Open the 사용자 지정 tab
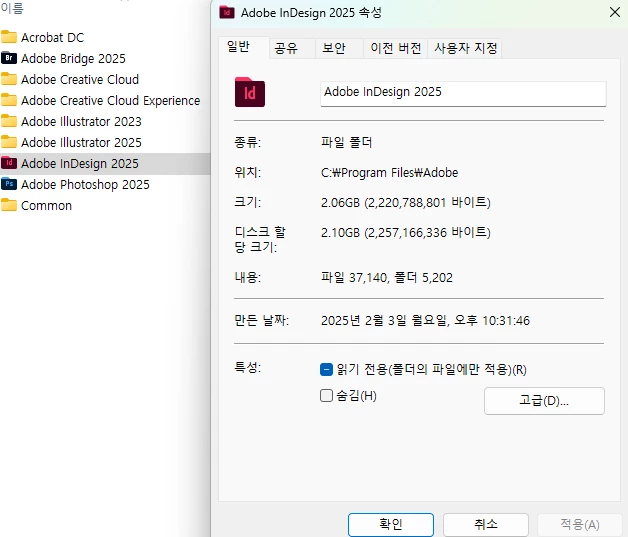Image resolution: width=628 pixels, height=537 pixels. tap(466, 48)
